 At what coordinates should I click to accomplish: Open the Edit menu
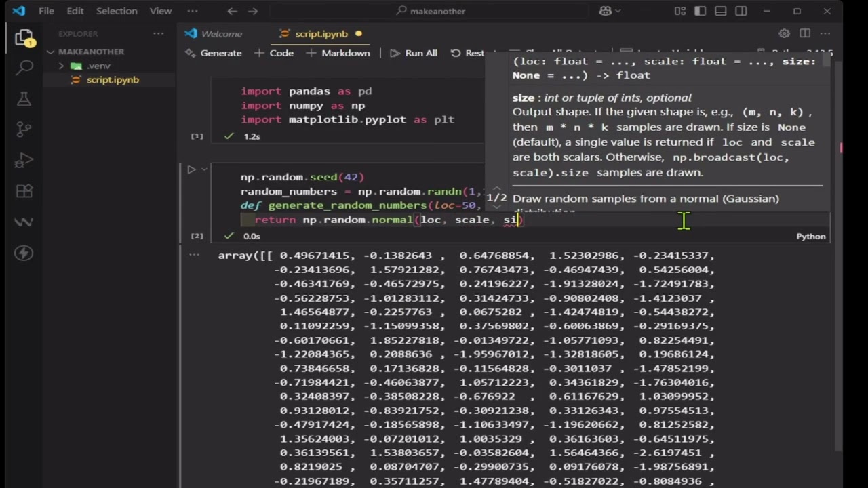point(75,11)
